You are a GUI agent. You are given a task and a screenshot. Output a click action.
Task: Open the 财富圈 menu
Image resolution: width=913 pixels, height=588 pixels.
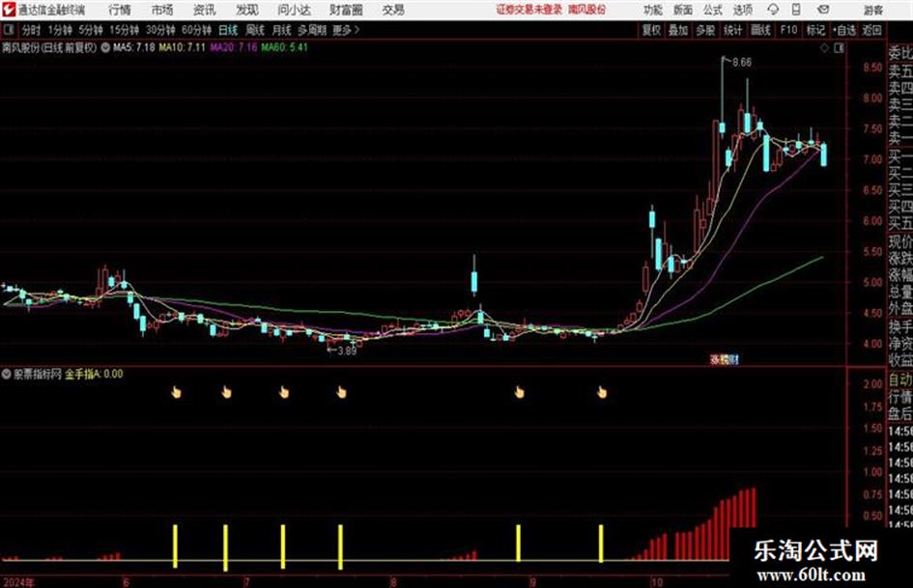(346, 10)
